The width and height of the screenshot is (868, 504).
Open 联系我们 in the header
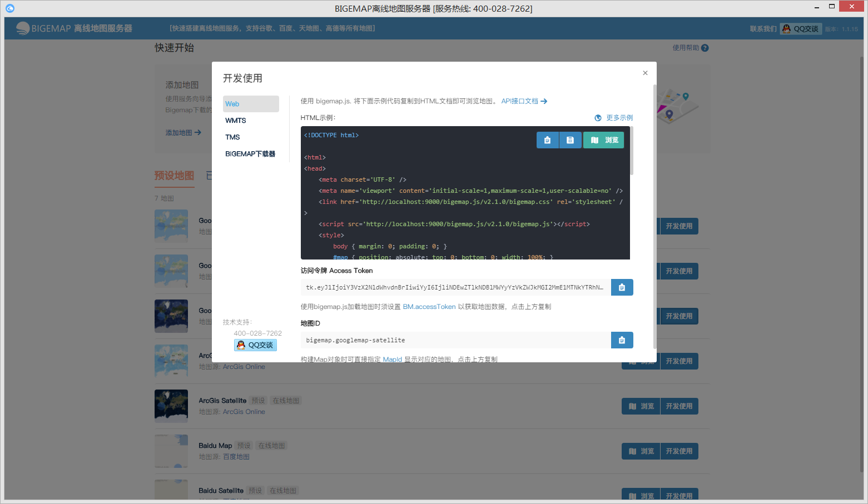click(763, 29)
